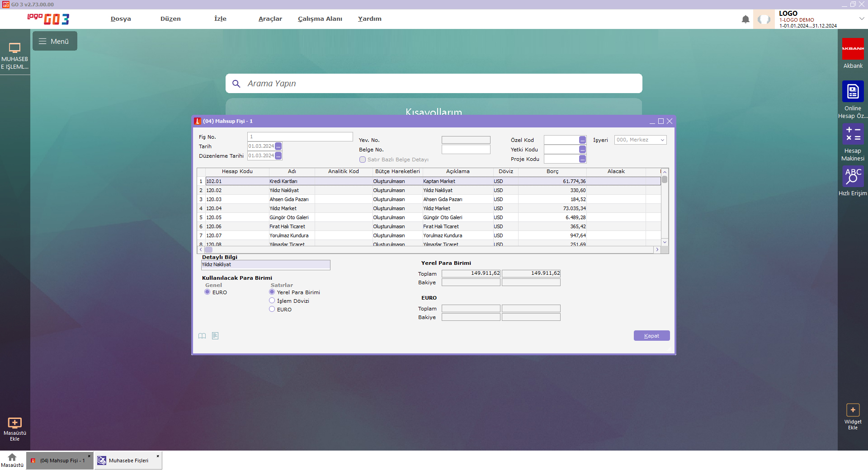Click the notification bell icon
Viewport: 868px width, 470px height.
[x=745, y=19]
